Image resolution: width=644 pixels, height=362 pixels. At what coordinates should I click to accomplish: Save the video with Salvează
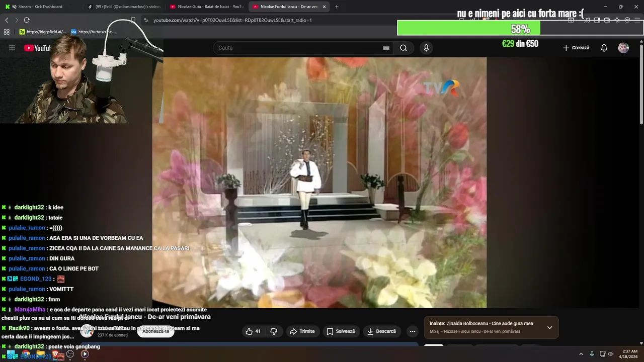(341, 331)
